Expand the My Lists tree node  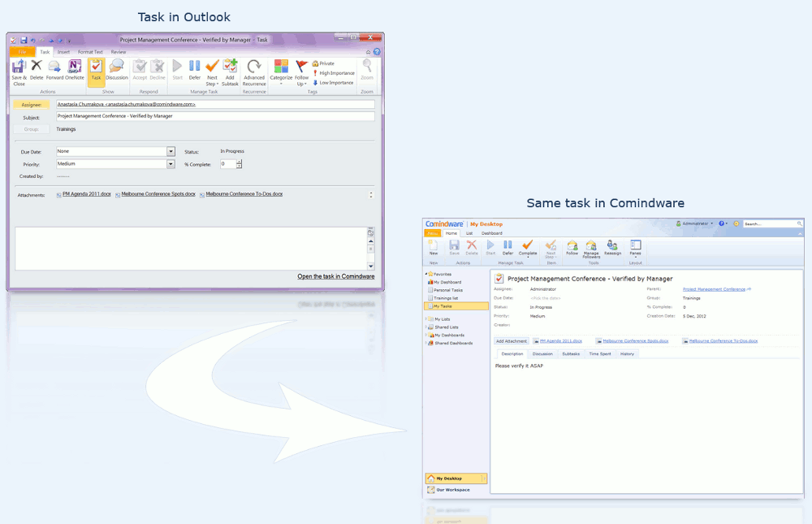(x=426, y=319)
